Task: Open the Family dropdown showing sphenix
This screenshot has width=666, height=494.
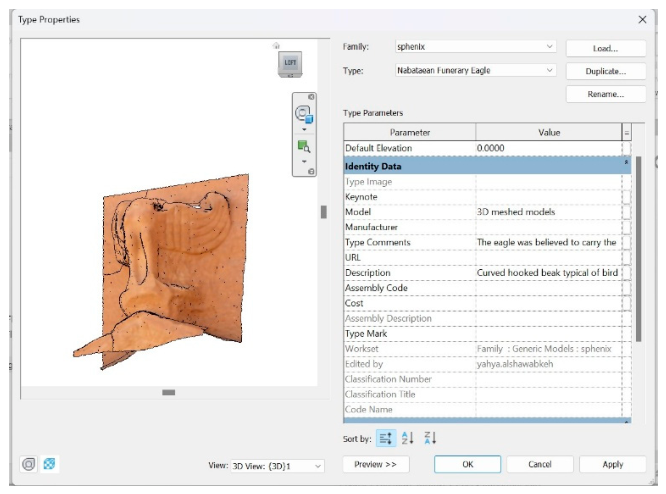Action: point(475,47)
